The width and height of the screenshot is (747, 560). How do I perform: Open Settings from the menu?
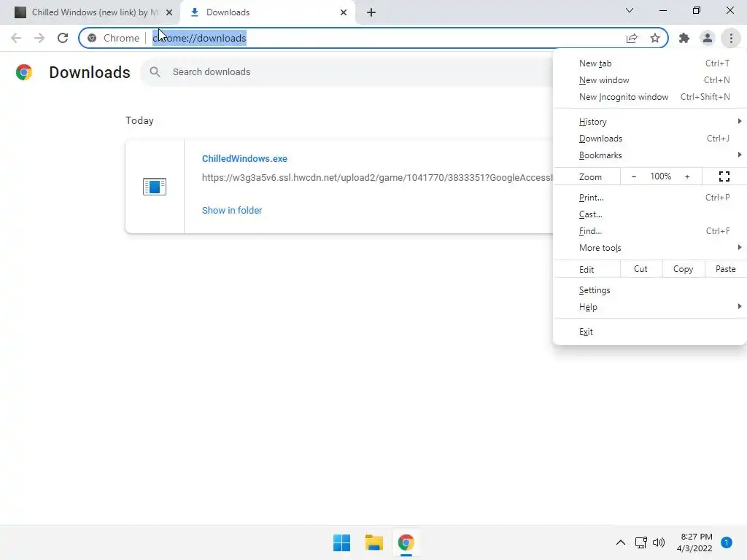coord(650,290)
